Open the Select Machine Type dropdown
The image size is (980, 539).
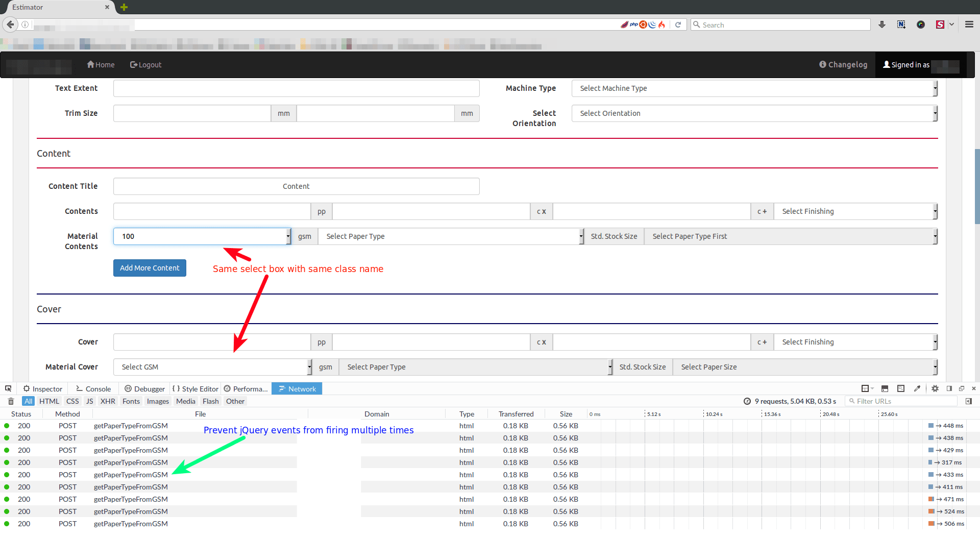click(754, 88)
